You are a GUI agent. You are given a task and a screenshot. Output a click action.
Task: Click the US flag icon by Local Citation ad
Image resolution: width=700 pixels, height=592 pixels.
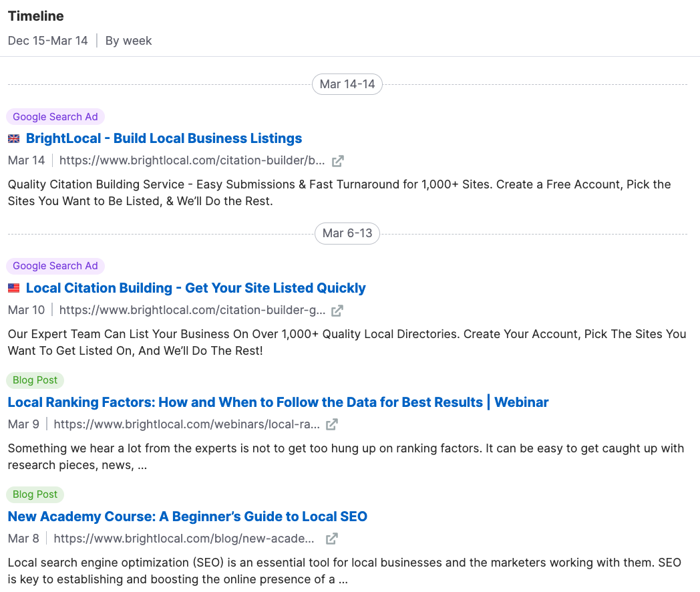click(14, 289)
